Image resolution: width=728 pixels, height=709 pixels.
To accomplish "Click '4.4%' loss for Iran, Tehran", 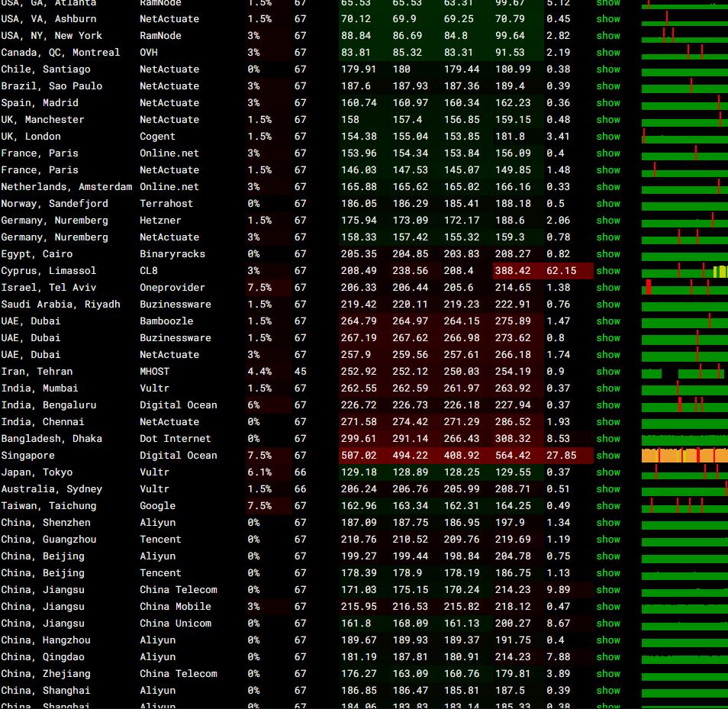I will click(x=259, y=371).
